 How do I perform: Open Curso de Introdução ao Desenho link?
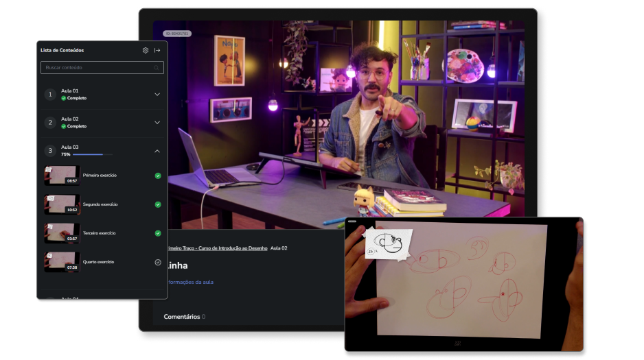click(x=218, y=248)
